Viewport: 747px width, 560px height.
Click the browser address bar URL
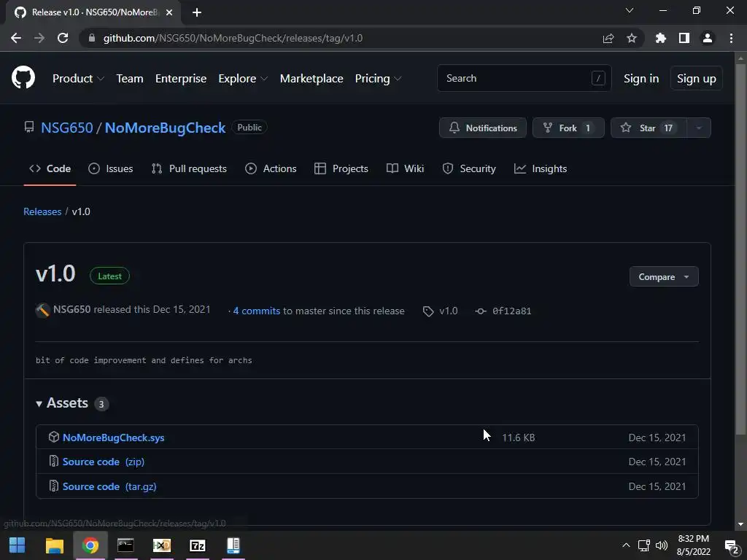pos(233,38)
